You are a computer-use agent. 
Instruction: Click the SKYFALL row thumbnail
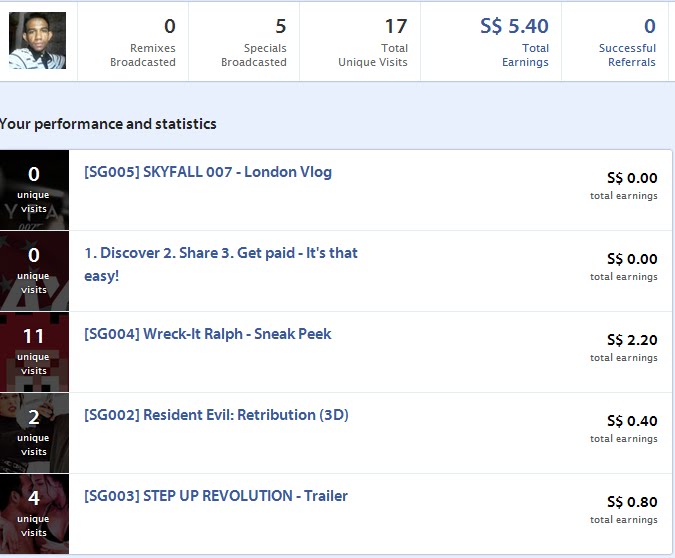[x=34, y=190]
